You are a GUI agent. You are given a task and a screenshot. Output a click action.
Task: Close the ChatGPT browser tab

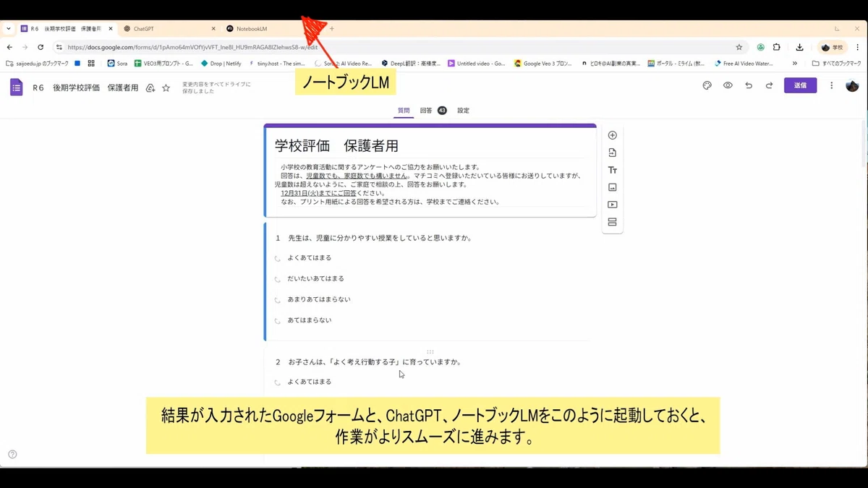click(x=213, y=29)
